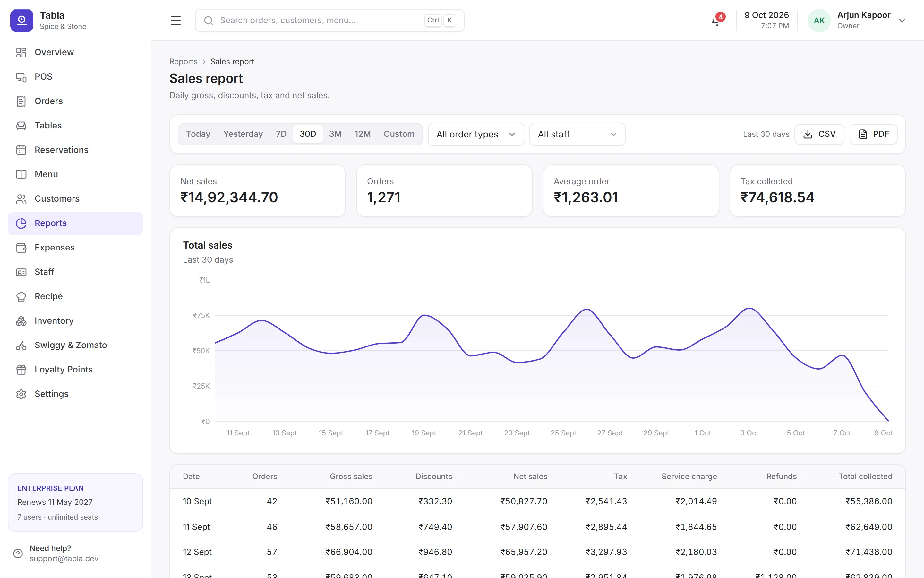Expand the Arjun Kapoor account chevron
Viewport: 924px width, 578px height.
[902, 21]
